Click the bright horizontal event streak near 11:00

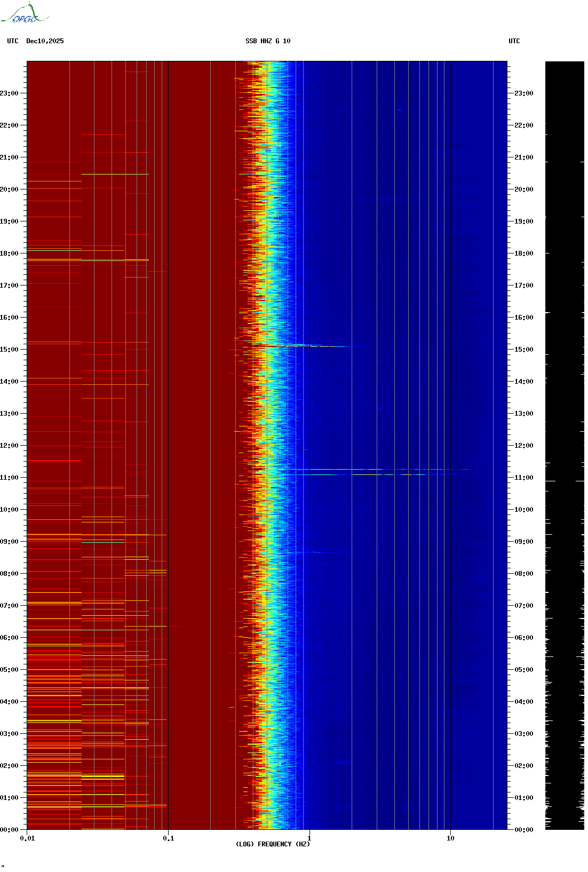[x=374, y=470]
